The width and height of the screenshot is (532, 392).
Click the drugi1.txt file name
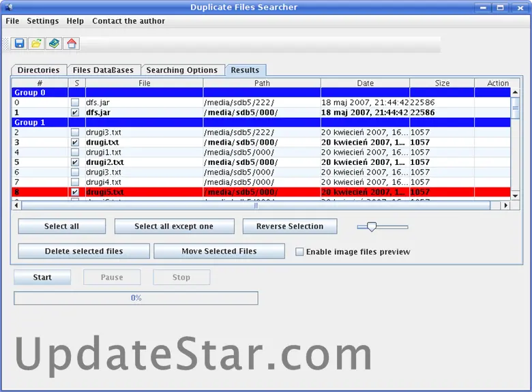(x=104, y=152)
